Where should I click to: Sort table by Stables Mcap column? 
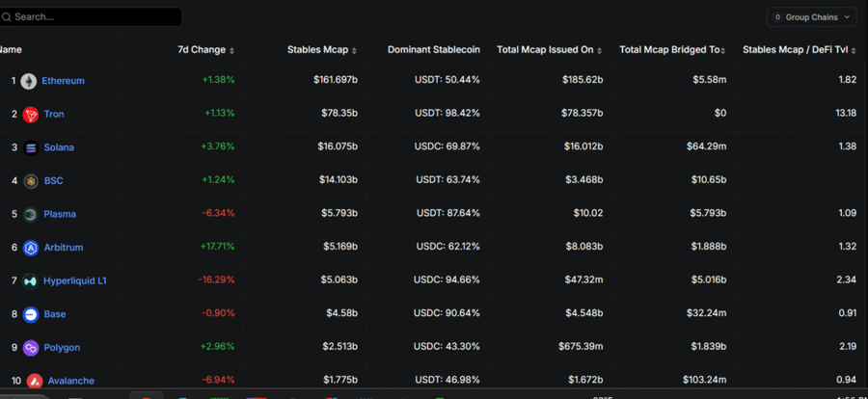[x=321, y=49]
